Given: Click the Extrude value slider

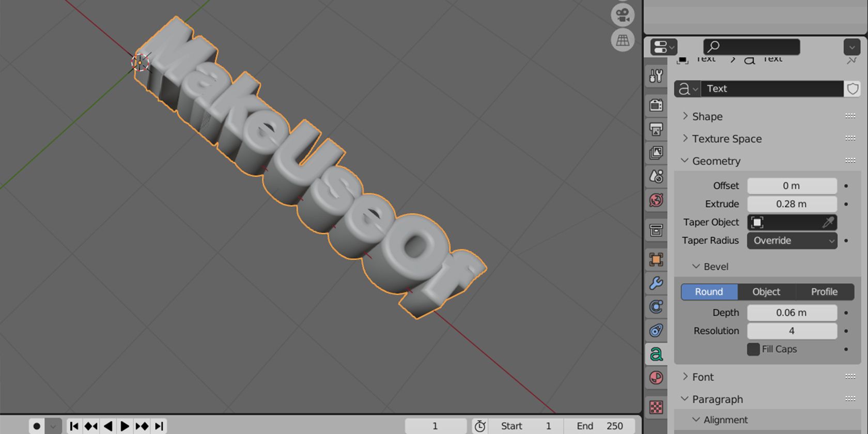Looking at the screenshot, I should (792, 204).
